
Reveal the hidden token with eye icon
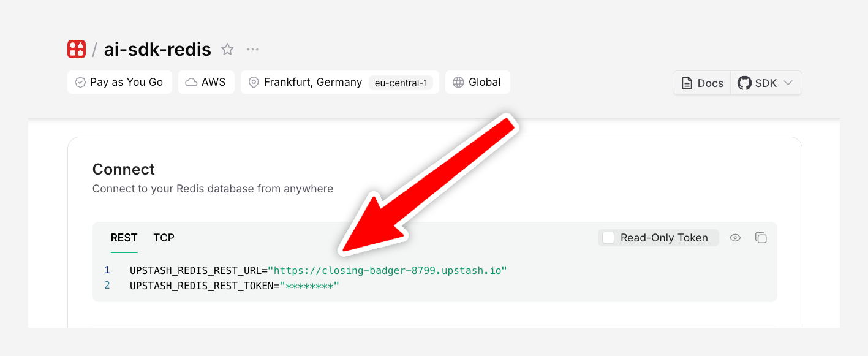coord(735,238)
